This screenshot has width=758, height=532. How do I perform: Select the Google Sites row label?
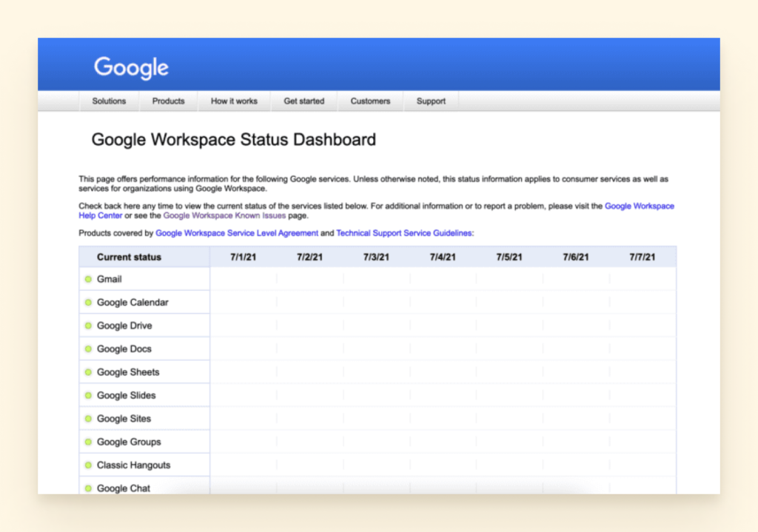(x=124, y=419)
